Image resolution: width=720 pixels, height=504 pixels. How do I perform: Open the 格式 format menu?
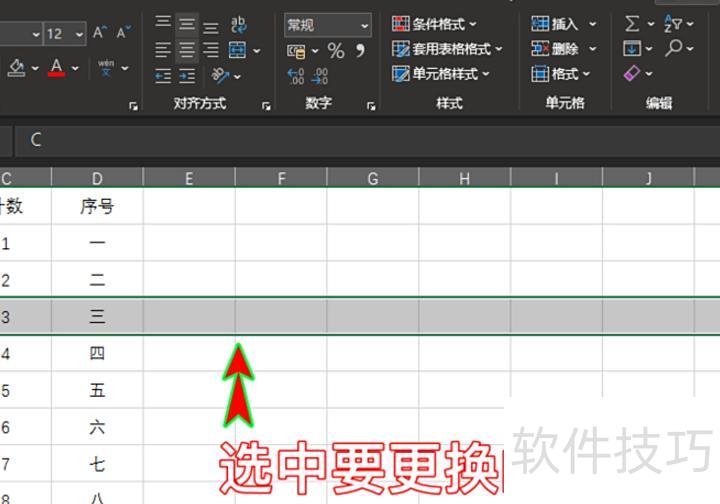point(561,73)
